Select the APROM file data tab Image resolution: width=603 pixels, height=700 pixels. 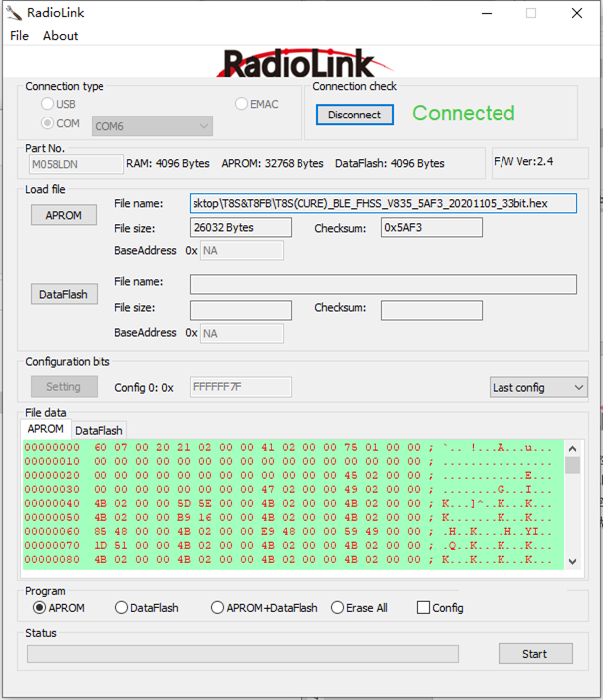45,429
